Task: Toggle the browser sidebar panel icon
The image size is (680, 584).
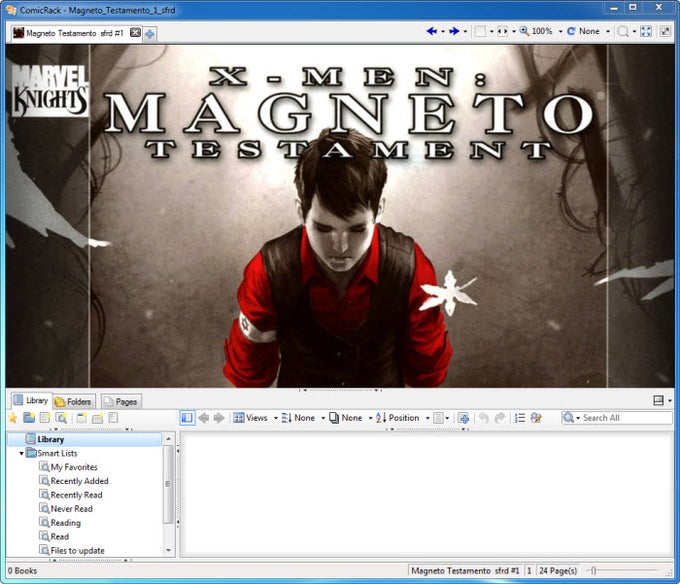Action: pyautogui.click(x=187, y=418)
